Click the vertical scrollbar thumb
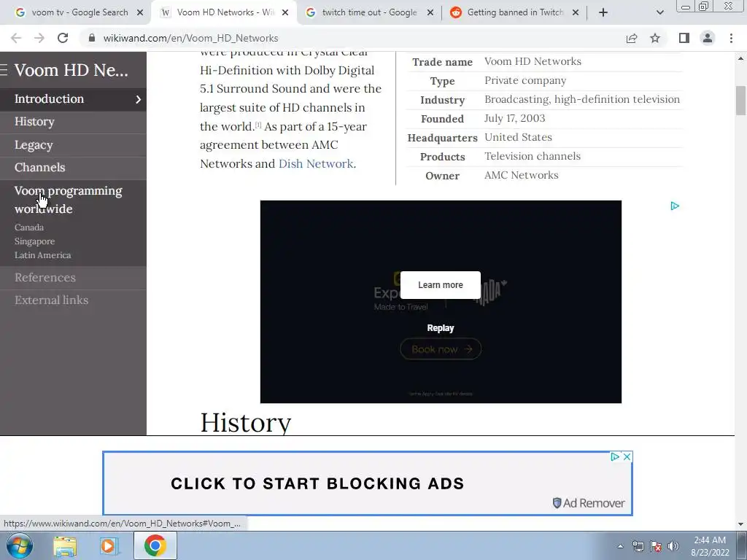 click(x=741, y=101)
